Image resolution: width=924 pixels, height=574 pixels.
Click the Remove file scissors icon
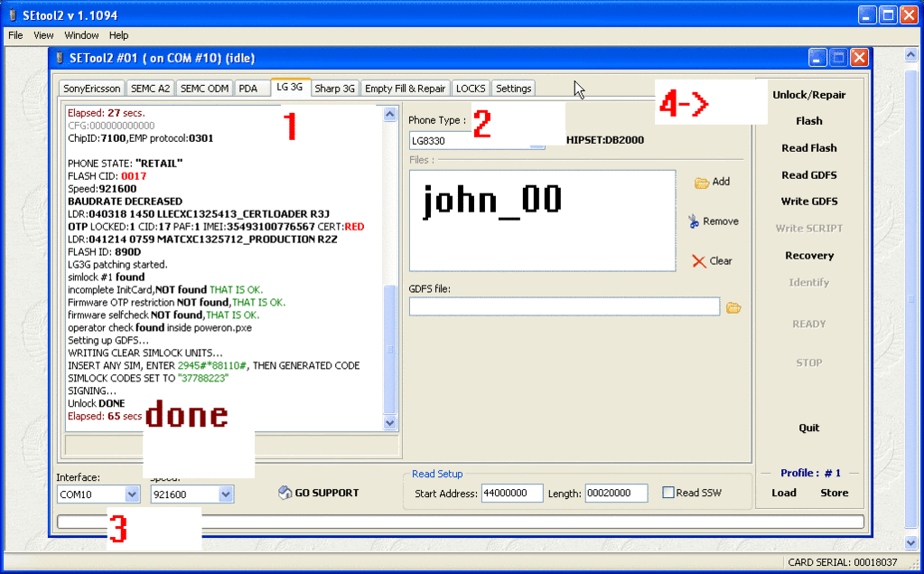(x=694, y=221)
